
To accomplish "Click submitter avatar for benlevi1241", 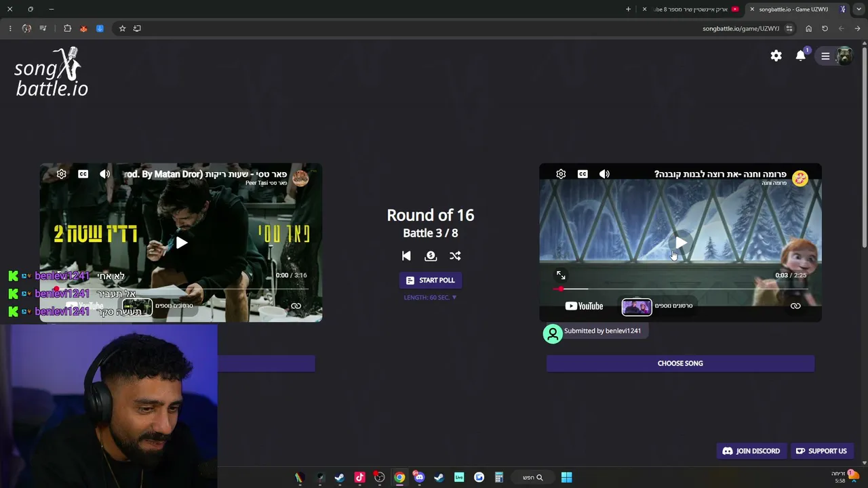I will (553, 333).
